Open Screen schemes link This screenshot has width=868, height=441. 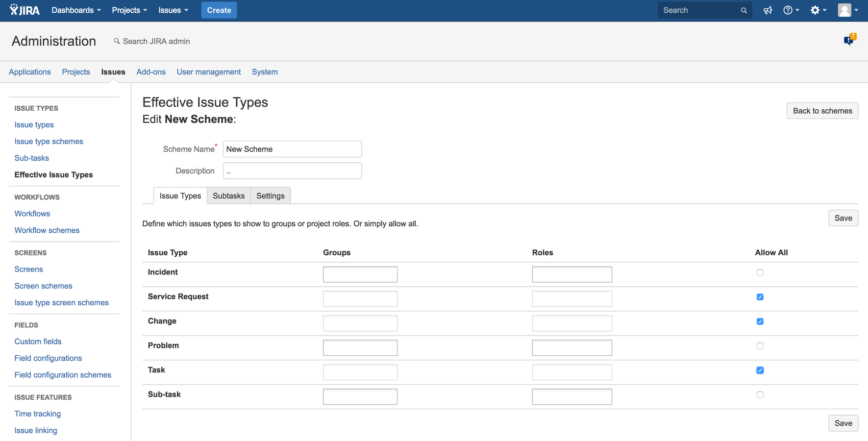pyautogui.click(x=43, y=286)
